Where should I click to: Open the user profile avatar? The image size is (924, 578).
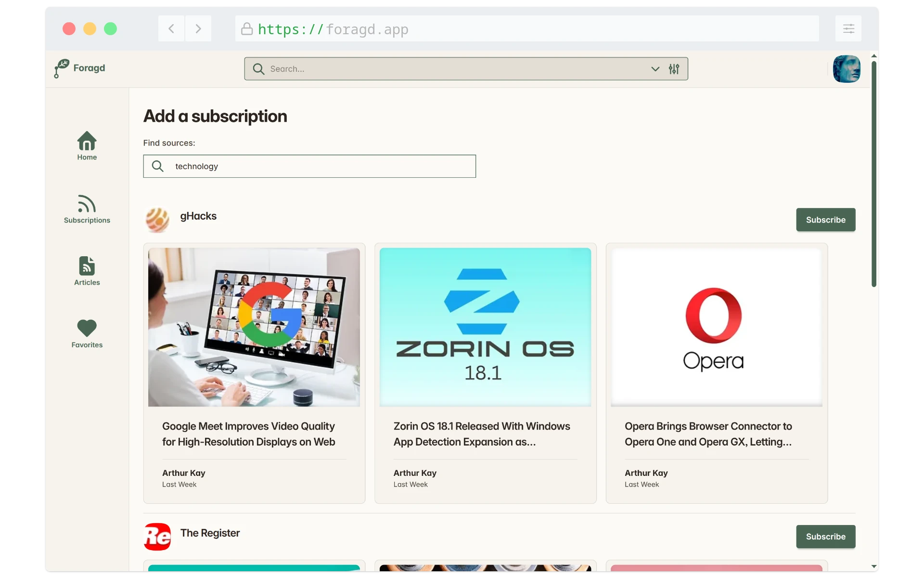point(847,69)
